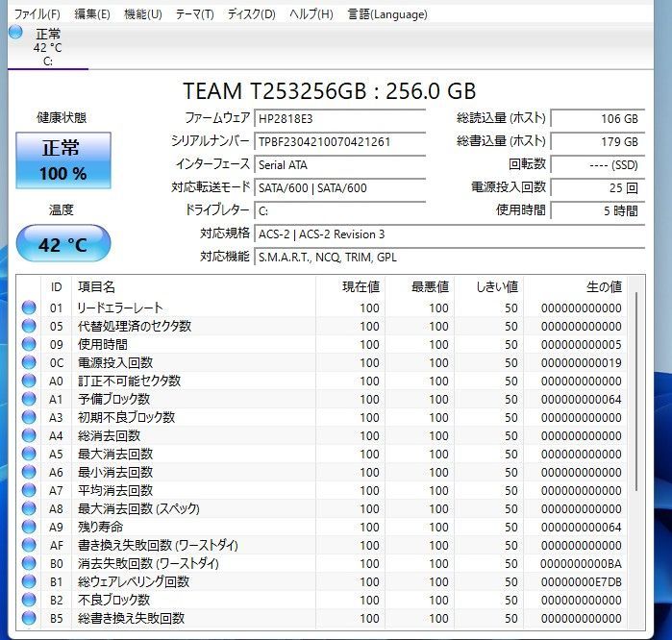Select the 書き換え失敗回数 (ワーストダイ) attribute name
This screenshot has height=640, width=672.
[158, 545]
